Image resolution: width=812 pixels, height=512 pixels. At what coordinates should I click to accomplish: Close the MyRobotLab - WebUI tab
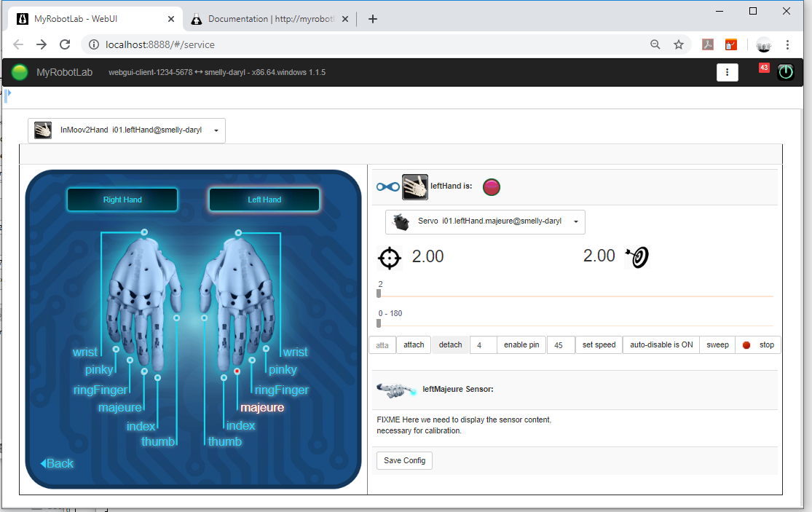(x=171, y=19)
